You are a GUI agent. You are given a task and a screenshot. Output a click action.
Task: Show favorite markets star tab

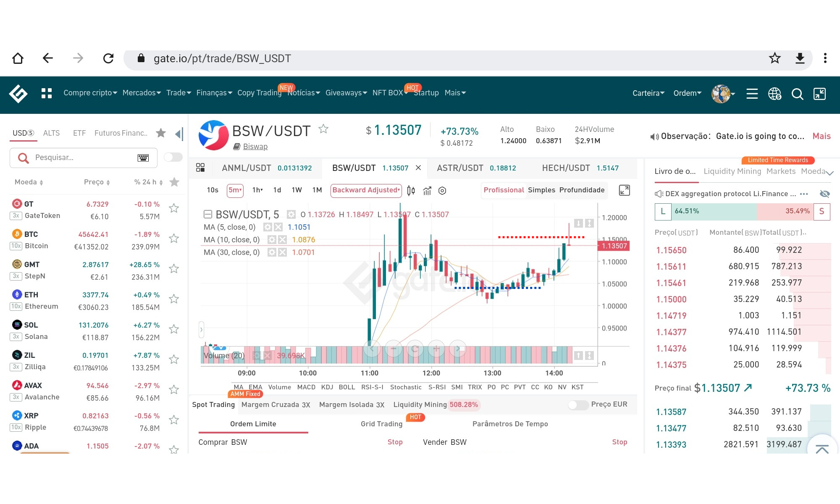click(x=161, y=133)
